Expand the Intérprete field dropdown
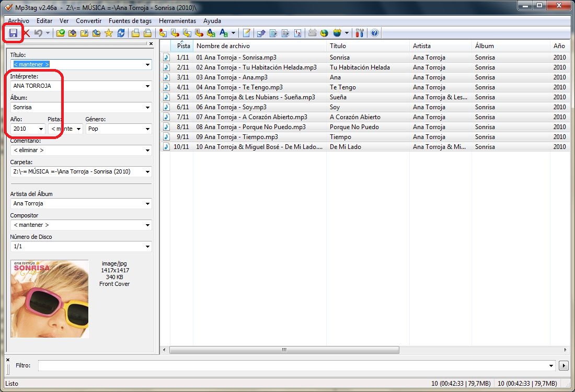Screen dimensions: 575x392 pyautogui.click(x=147, y=86)
